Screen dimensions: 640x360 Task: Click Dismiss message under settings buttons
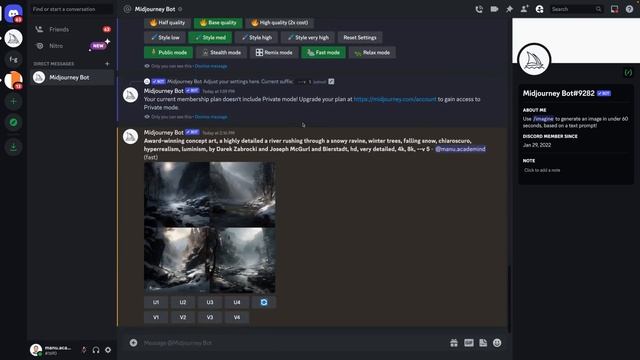211,66
